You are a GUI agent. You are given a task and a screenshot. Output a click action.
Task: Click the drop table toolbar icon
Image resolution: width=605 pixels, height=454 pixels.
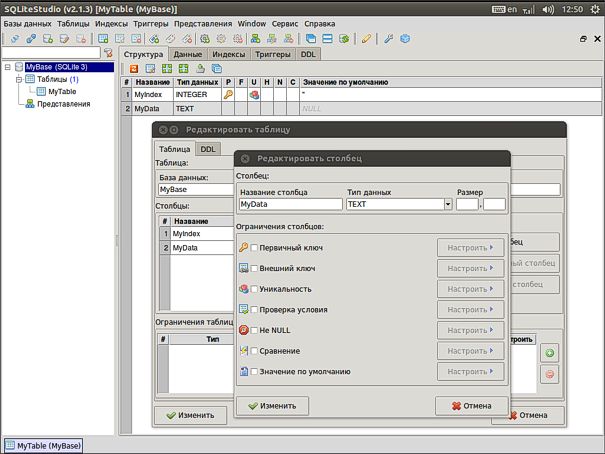[x=136, y=39]
